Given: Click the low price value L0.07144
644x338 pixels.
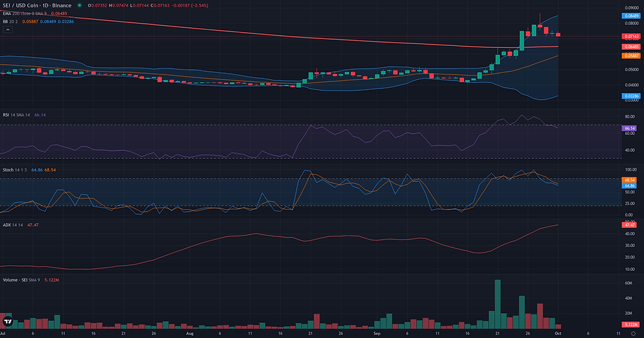Looking at the screenshot, I should point(139,5).
